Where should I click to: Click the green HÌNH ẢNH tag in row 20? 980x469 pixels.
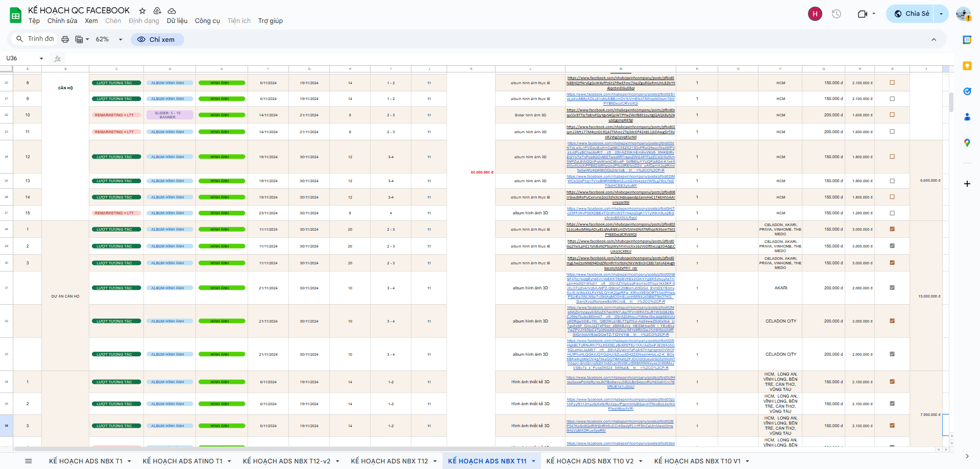coord(222,83)
